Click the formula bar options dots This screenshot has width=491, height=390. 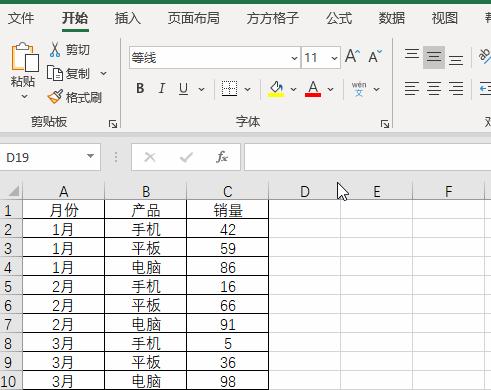coord(116,157)
